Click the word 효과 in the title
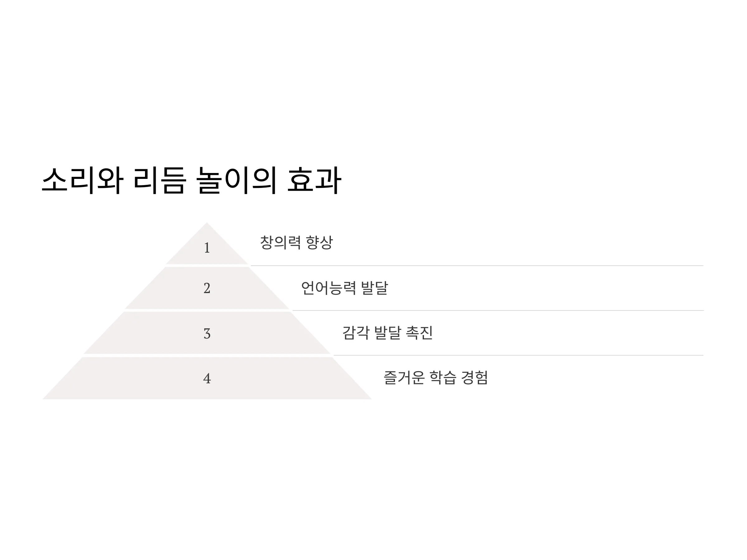The image size is (747, 560). coord(314,180)
